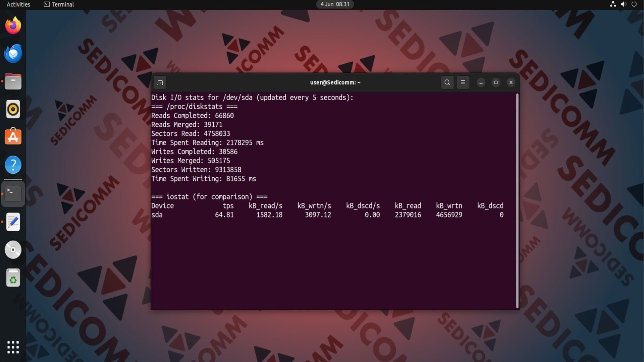Launch Firefox from the dock
This screenshot has width=644, height=362.
pyautogui.click(x=13, y=25)
